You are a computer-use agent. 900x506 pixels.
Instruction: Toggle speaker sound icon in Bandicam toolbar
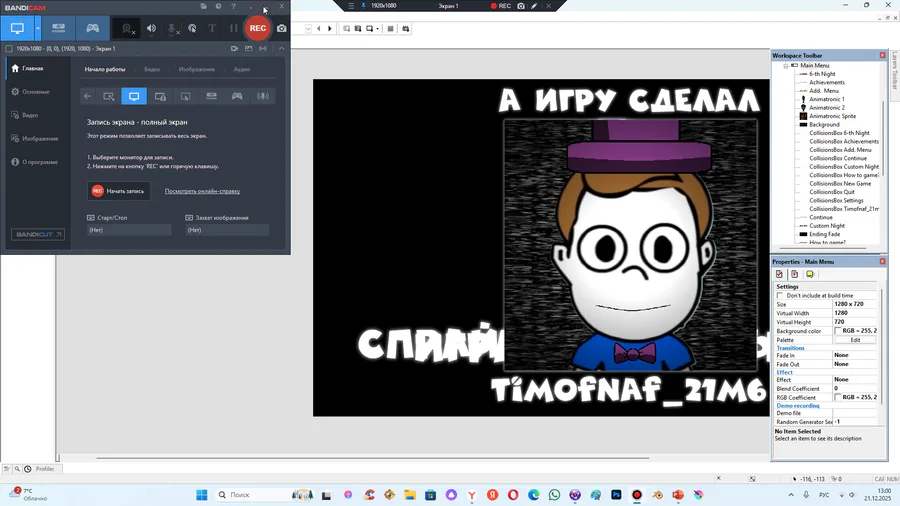coord(151,28)
